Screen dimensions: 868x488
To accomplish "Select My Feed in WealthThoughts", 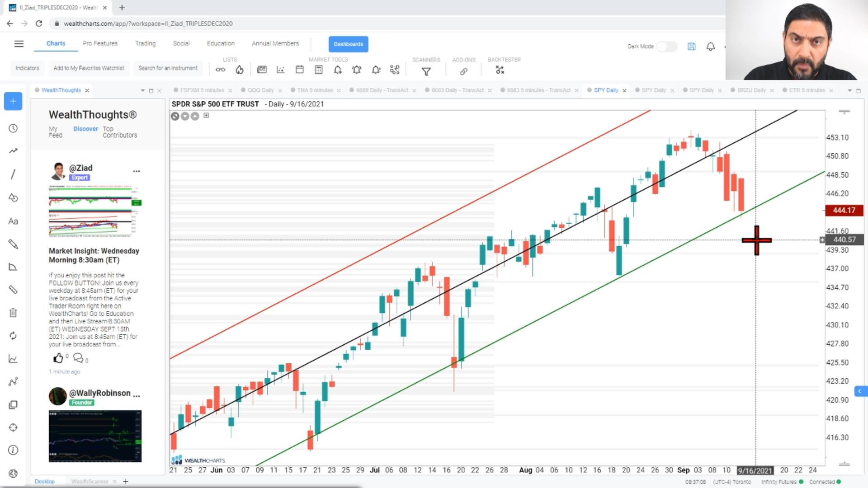I will click(x=55, y=132).
